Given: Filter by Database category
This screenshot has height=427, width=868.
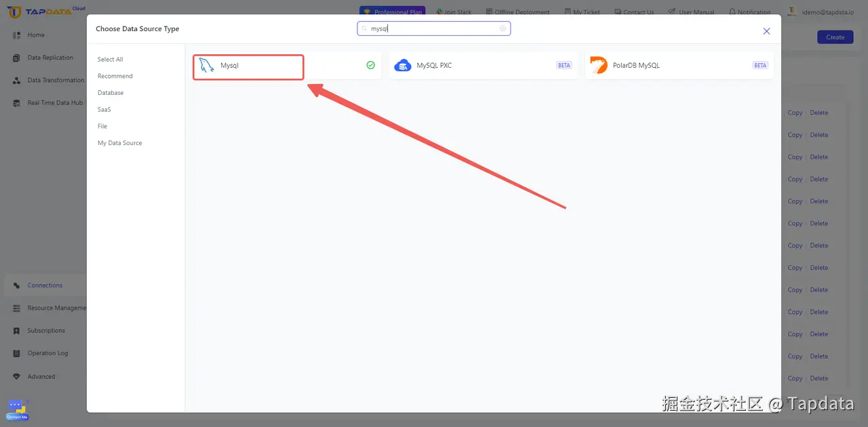Looking at the screenshot, I should point(111,93).
